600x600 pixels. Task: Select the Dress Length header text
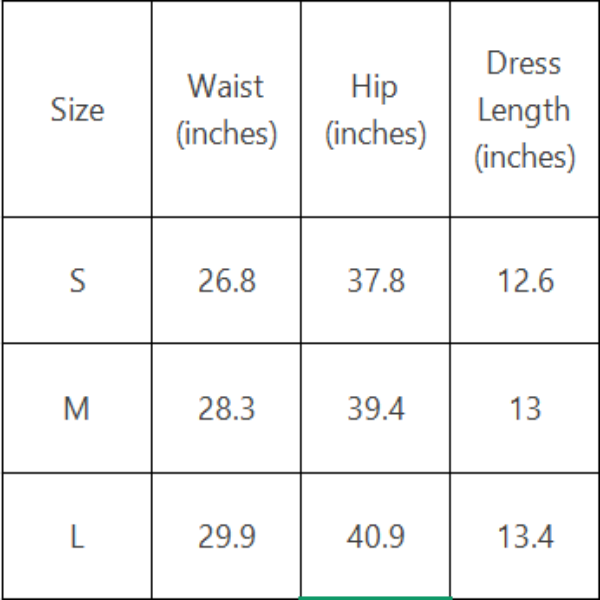click(x=524, y=87)
